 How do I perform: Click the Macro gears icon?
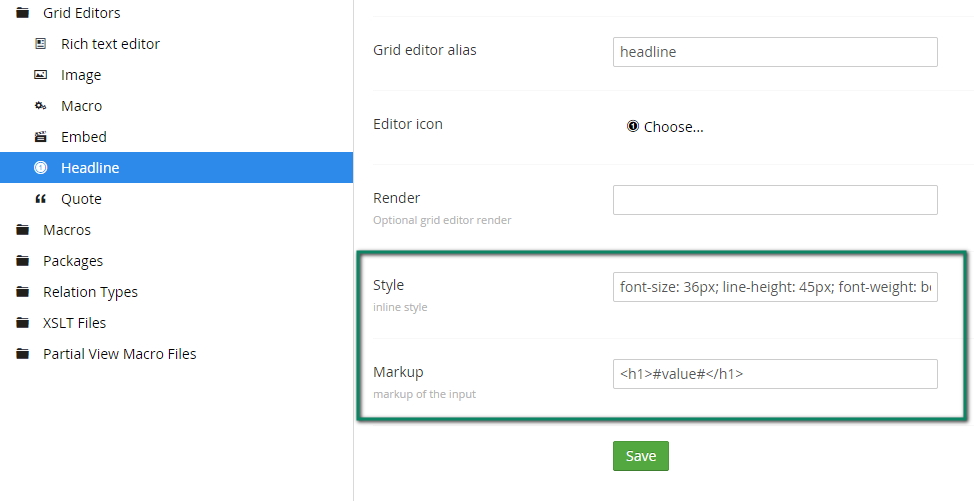point(40,106)
